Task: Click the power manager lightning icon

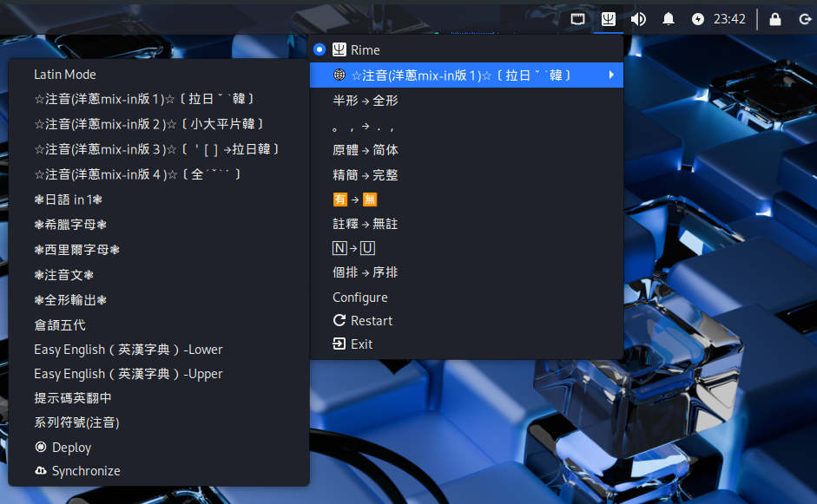Action: tap(698, 18)
